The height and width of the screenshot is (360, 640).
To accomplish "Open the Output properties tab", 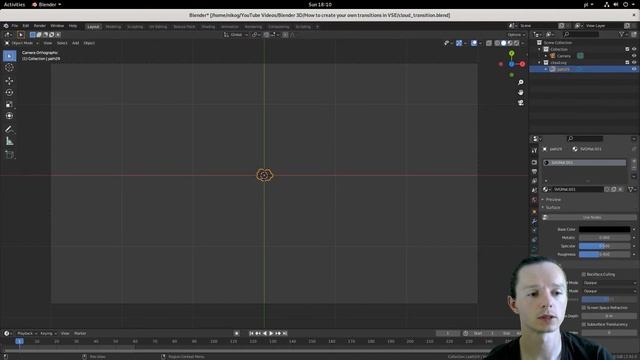I will pos(534,171).
